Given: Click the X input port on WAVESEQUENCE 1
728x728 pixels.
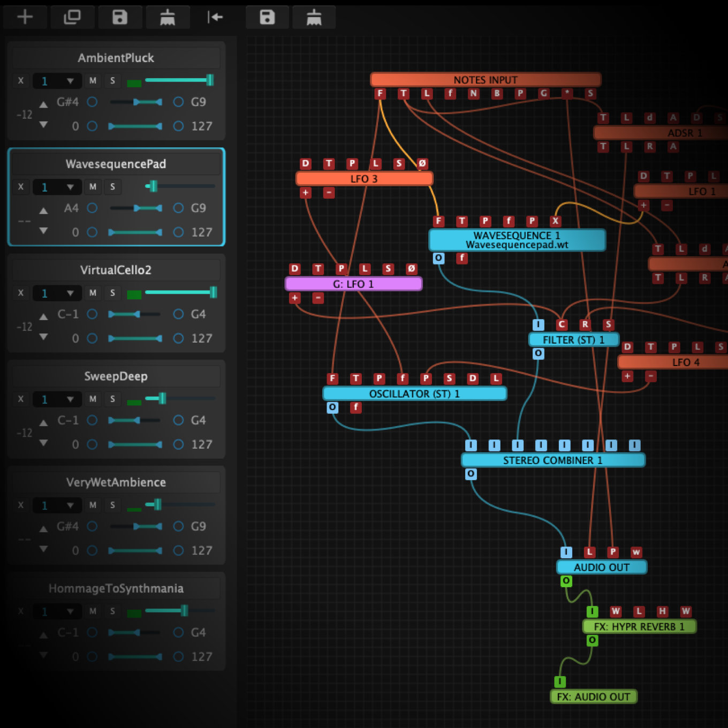Looking at the screenshot, I should [555, 221].
